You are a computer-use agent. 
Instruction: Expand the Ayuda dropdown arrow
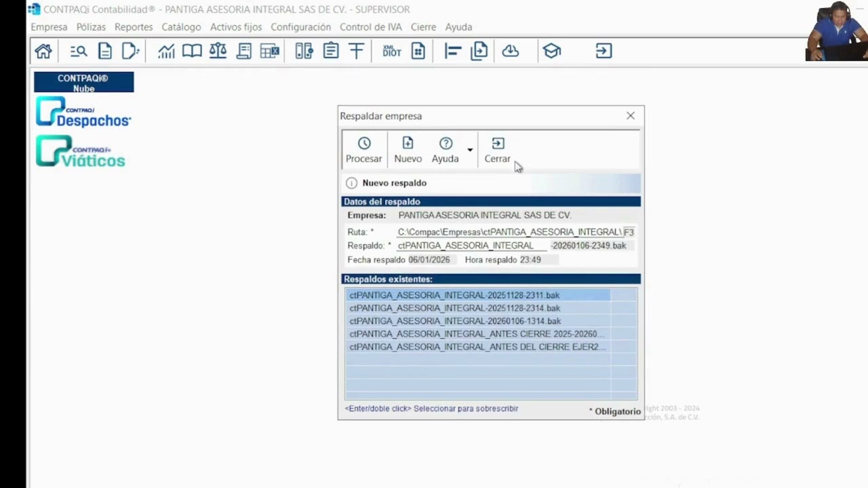(470, 150)
